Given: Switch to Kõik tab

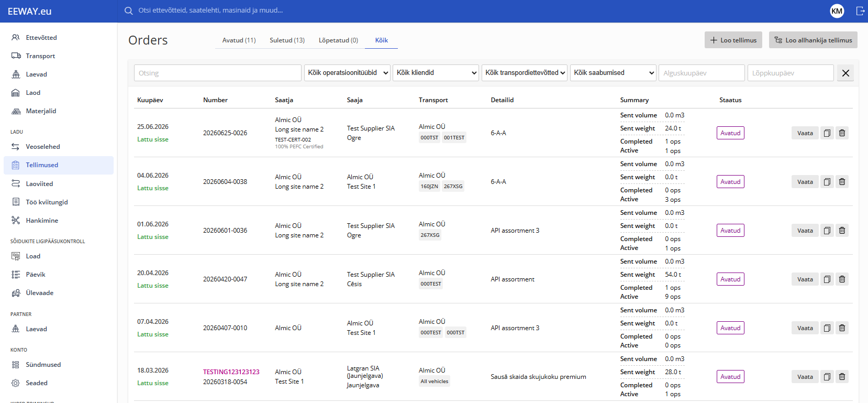Looking at the screenshot, I should (382, 40).
